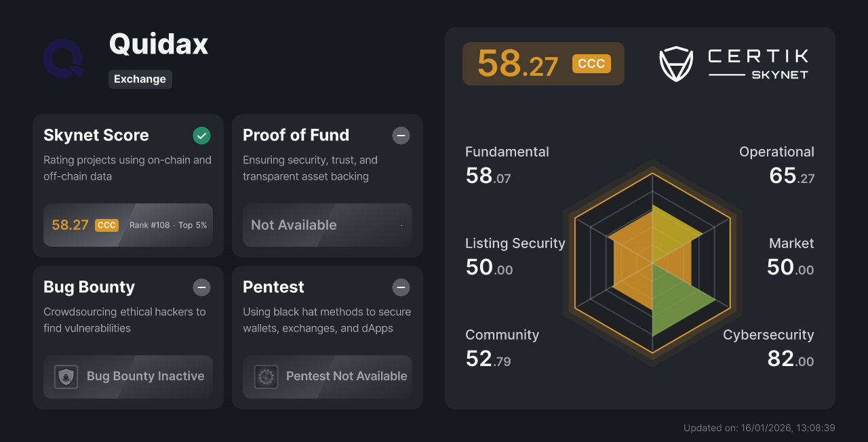Select the Exchange category tab
This screenshot has height=442, width=868.
[140, 79]
